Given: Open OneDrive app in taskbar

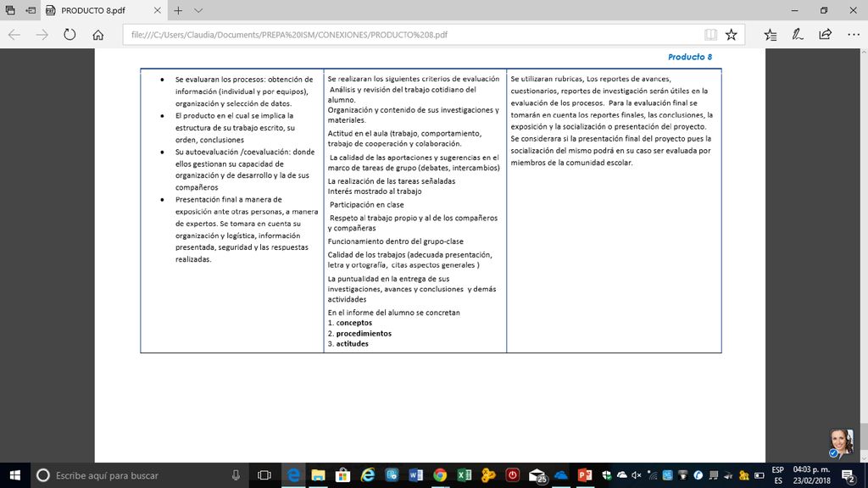Looking at the screenshot, I should pos(561,475).
